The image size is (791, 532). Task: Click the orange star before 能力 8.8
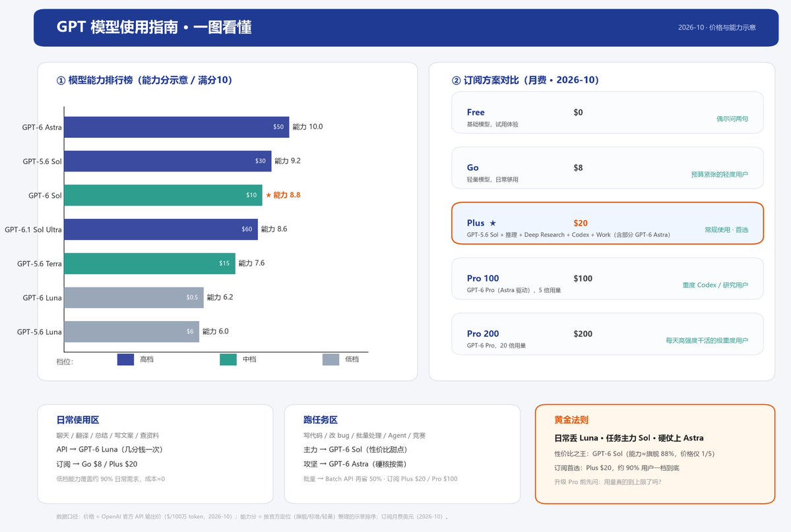[x=269, y=195]
